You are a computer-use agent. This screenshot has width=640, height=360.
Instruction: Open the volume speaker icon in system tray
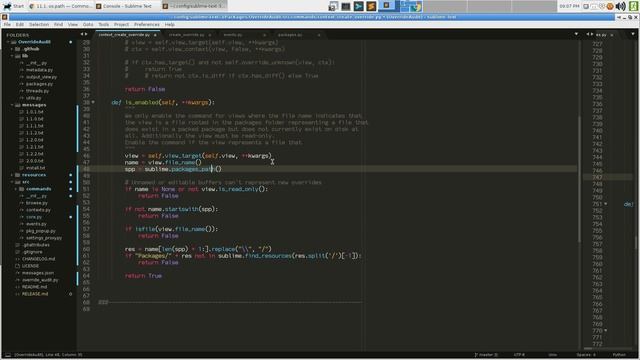coord(620,6)
